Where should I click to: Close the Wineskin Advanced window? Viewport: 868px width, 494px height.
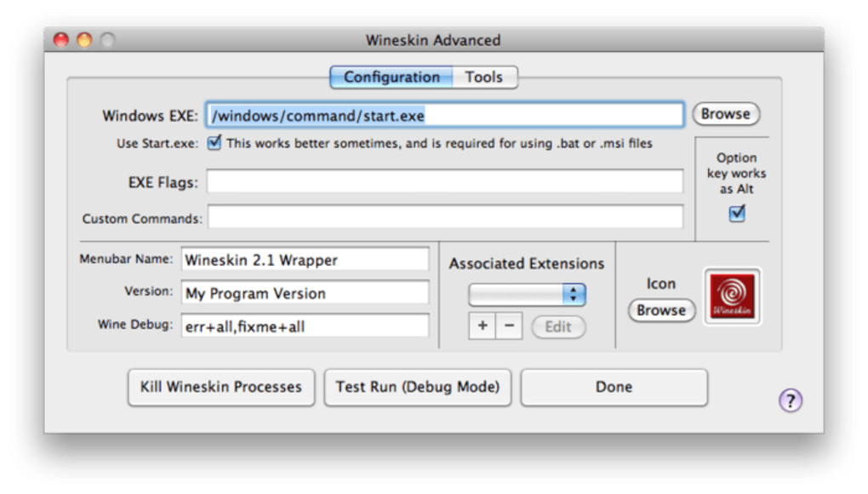[x=61, y=40]
